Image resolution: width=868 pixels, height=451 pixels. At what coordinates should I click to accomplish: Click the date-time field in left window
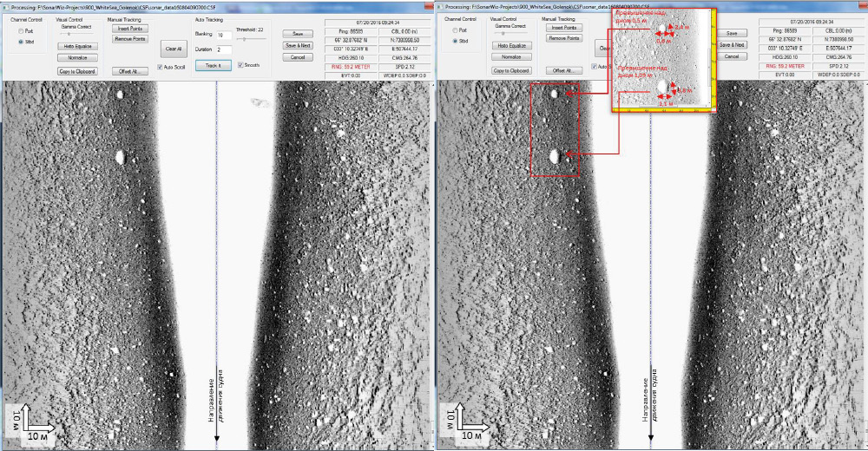(376, 23)
